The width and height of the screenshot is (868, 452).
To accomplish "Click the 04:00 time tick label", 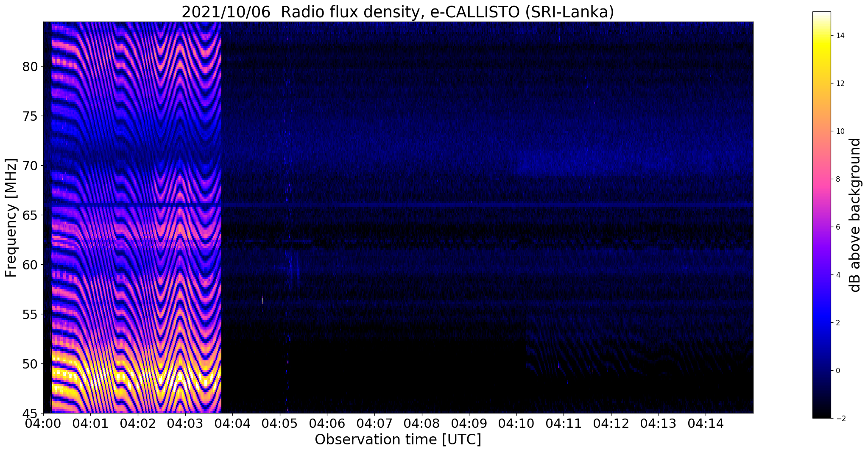I will click(x=43, y=423).
